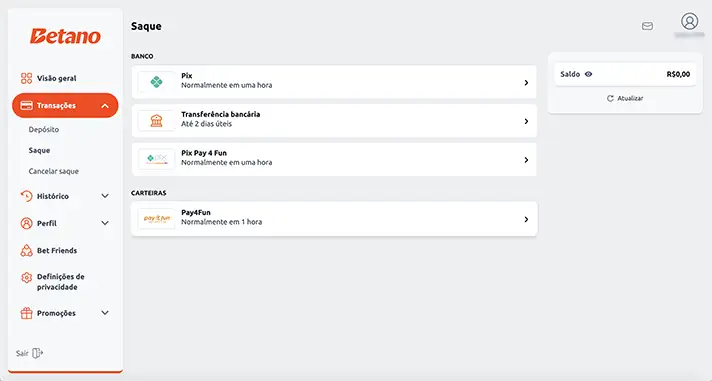Click the Atualizar refresh balance button
Image resolution: width=712 pixels, height=381 pixels.
[x=625, y=98]
